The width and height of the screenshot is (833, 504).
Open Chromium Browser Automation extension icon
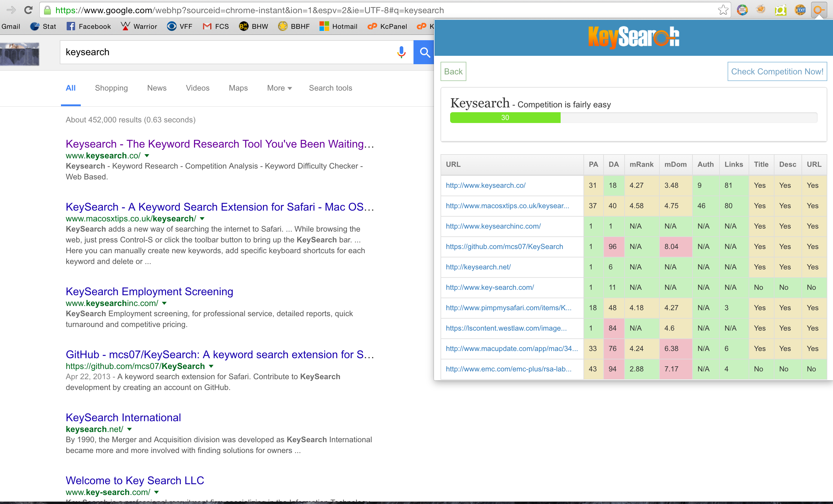click(x=742, y=10)
